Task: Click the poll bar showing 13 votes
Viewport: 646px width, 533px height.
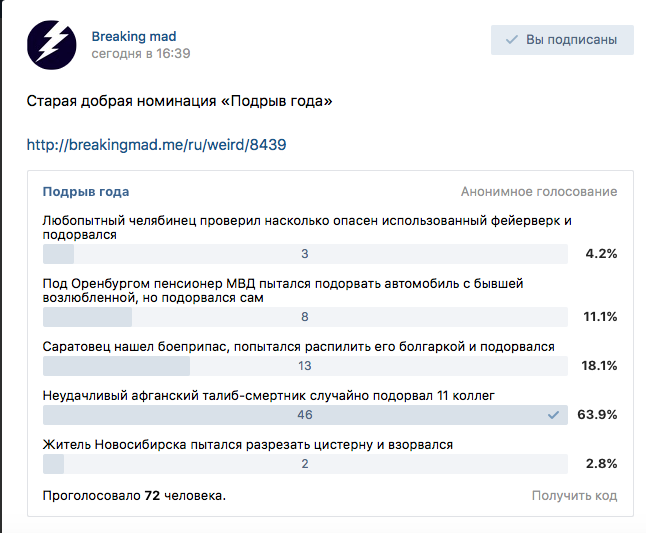Action: coord(305,366)
